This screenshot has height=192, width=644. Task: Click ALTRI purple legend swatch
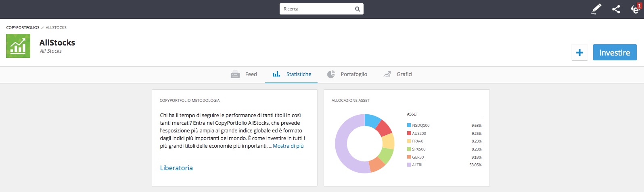coord(409,165)
